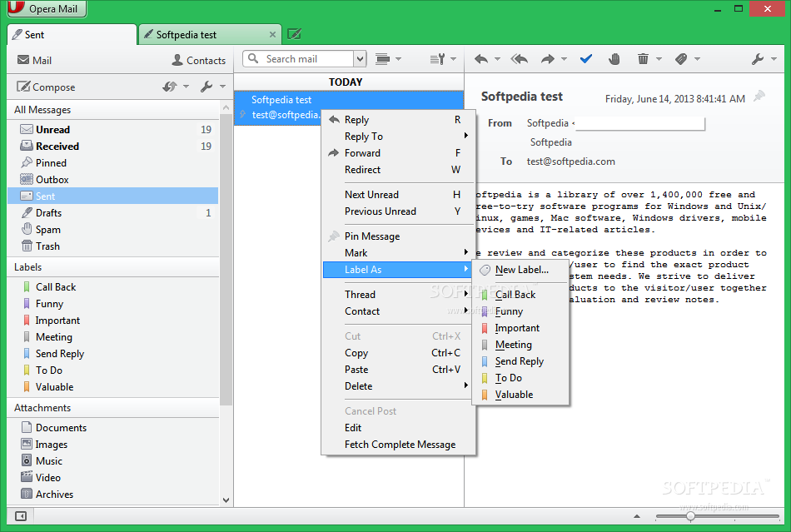
Task: Click the Opera Mail logo menu button
Action: point(47,8)
